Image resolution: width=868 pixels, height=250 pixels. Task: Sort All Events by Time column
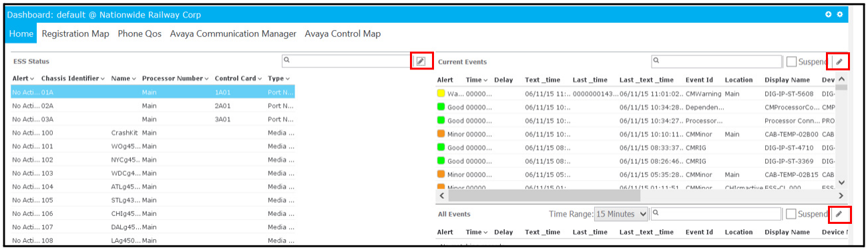point(477,232)
